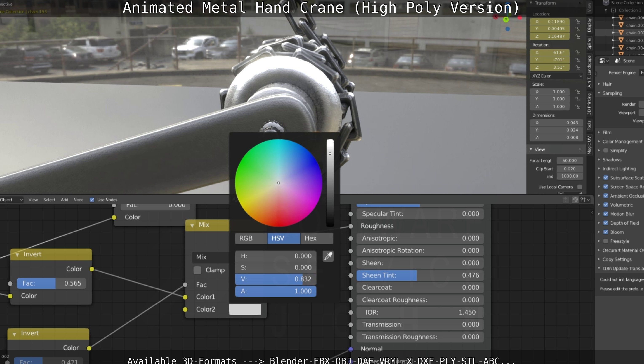Click the Scene Collection icon
The height and width of the screenshot is (364, 644).
coord(606,3)
